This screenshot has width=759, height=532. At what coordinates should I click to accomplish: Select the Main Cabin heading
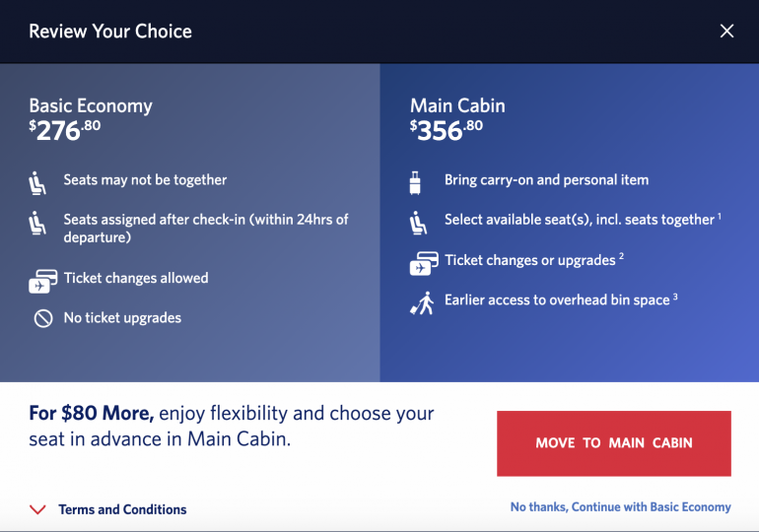457,105
